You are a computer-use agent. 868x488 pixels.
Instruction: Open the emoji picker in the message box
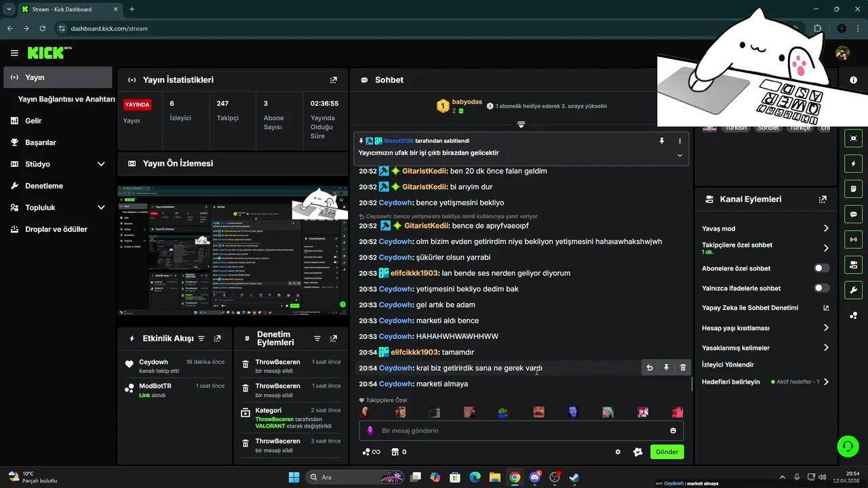click(x=673, y=430)
